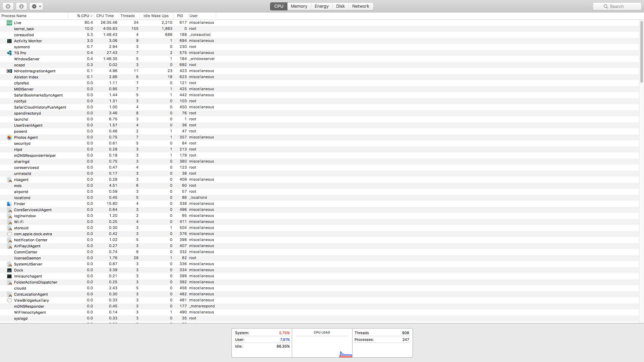Click the CoreServicesUIAgent icon
The image size is (644, 362).
click(9, 210)
